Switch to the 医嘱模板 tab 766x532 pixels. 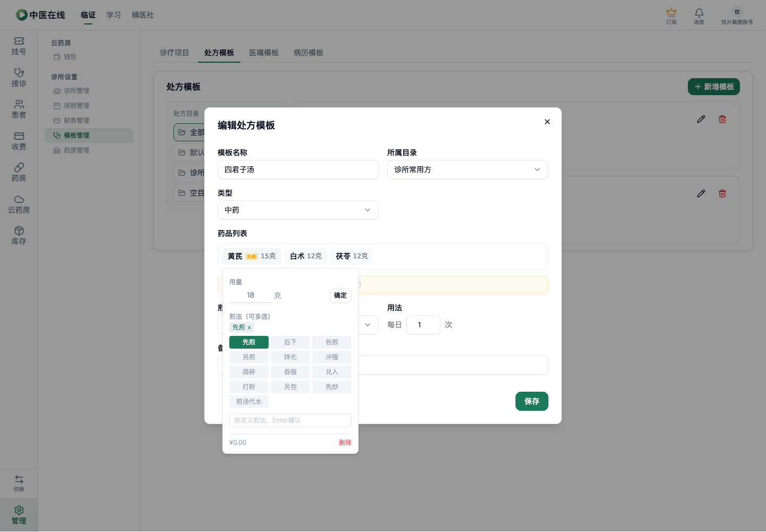click(x=264, y=53)
